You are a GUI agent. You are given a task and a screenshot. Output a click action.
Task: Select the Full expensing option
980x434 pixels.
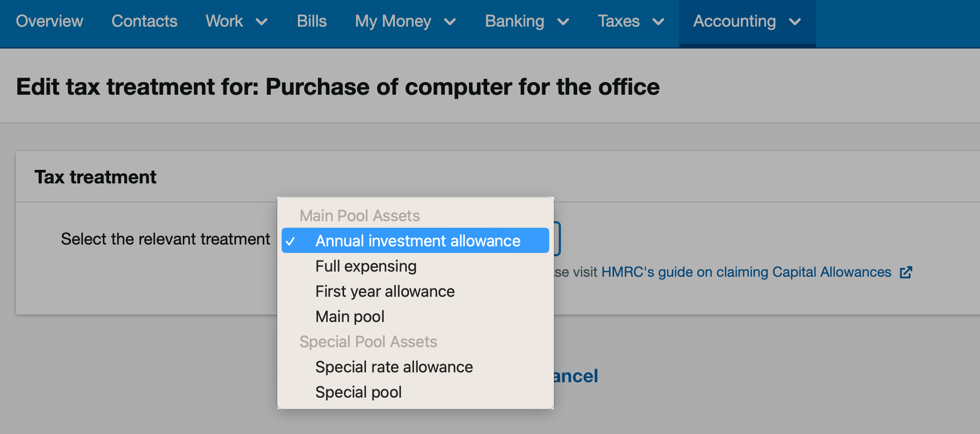[366, 266]
